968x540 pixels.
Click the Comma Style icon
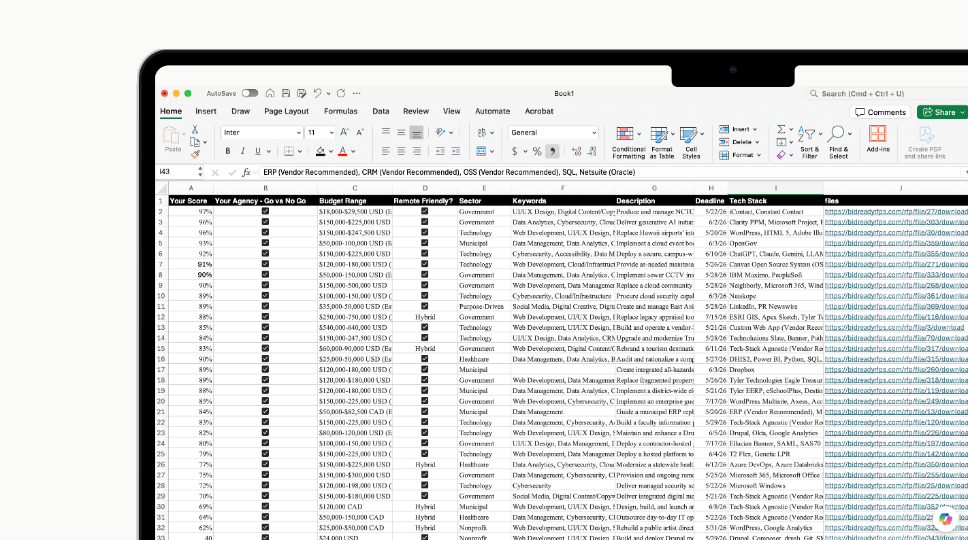553,151
